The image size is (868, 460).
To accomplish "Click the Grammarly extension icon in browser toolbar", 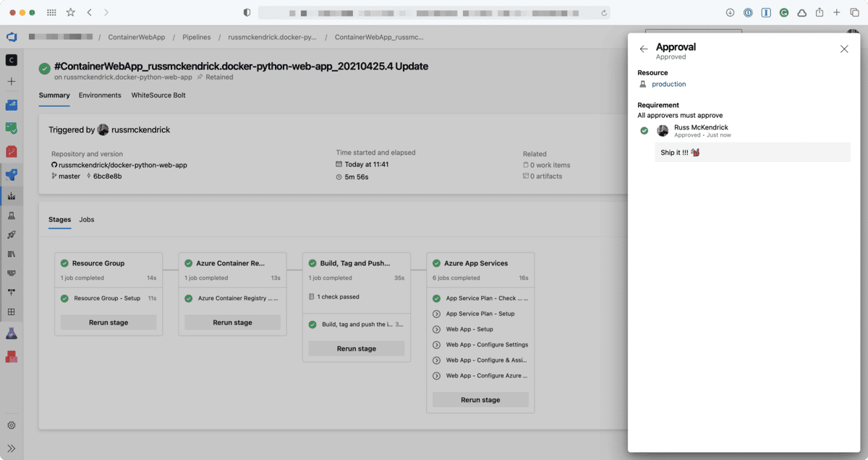I will point(783,12).
